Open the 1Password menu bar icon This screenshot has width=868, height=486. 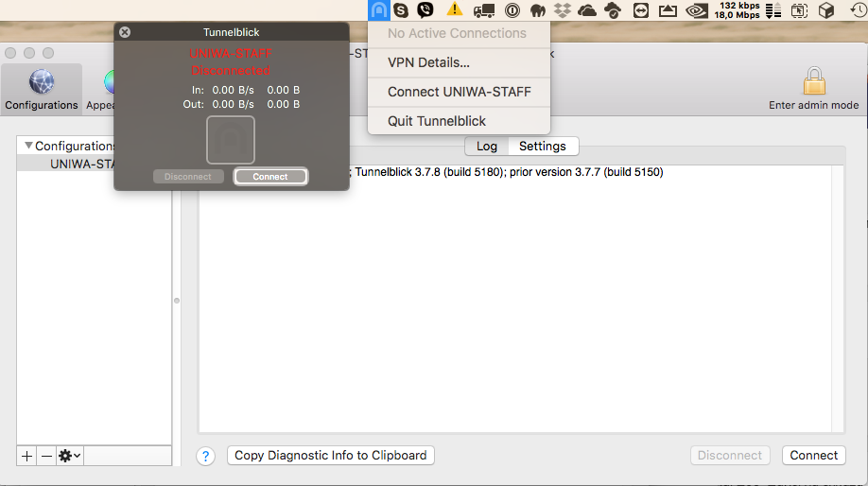point(512,10)
